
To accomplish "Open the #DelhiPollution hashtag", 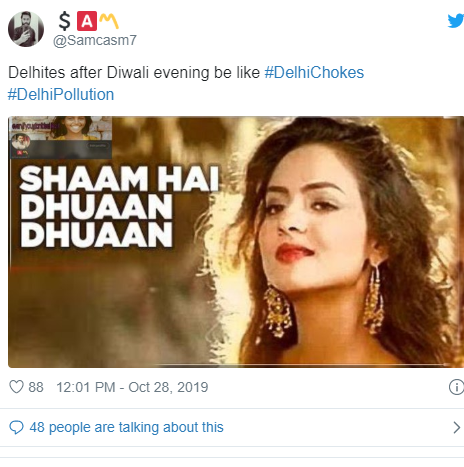I will 61,95.
